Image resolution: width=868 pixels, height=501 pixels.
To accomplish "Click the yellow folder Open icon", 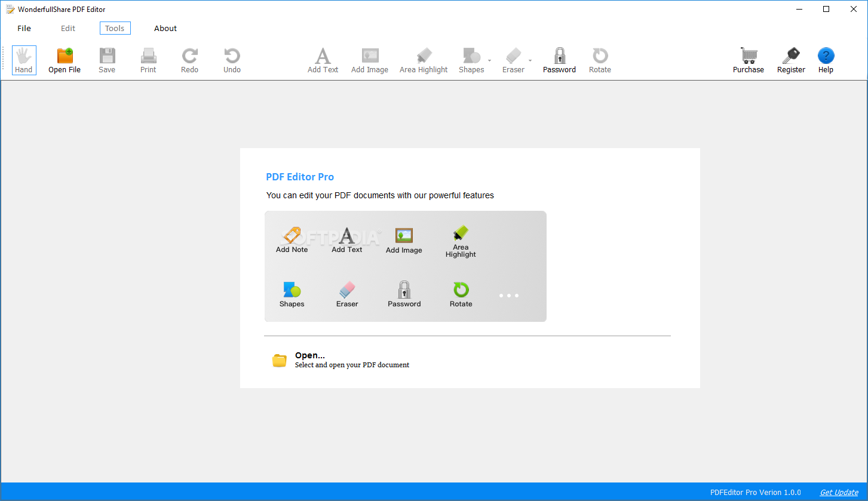I will [280, 360].
